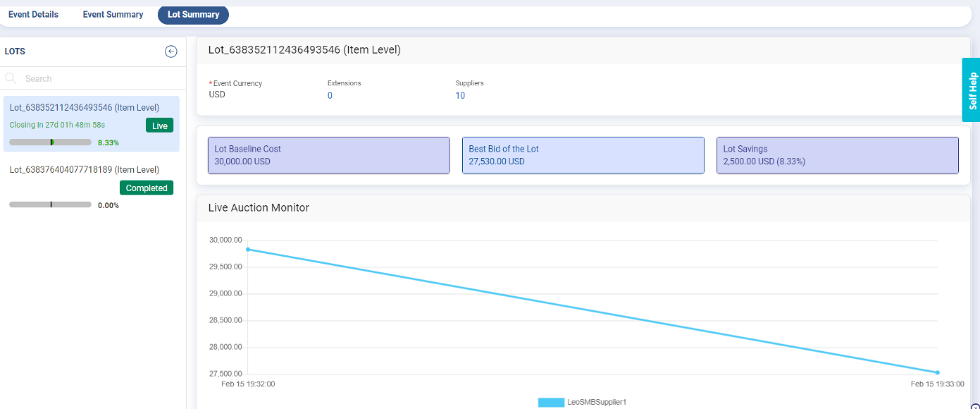
Task: Open the Self Help side tab
Action: coord(972,90)
